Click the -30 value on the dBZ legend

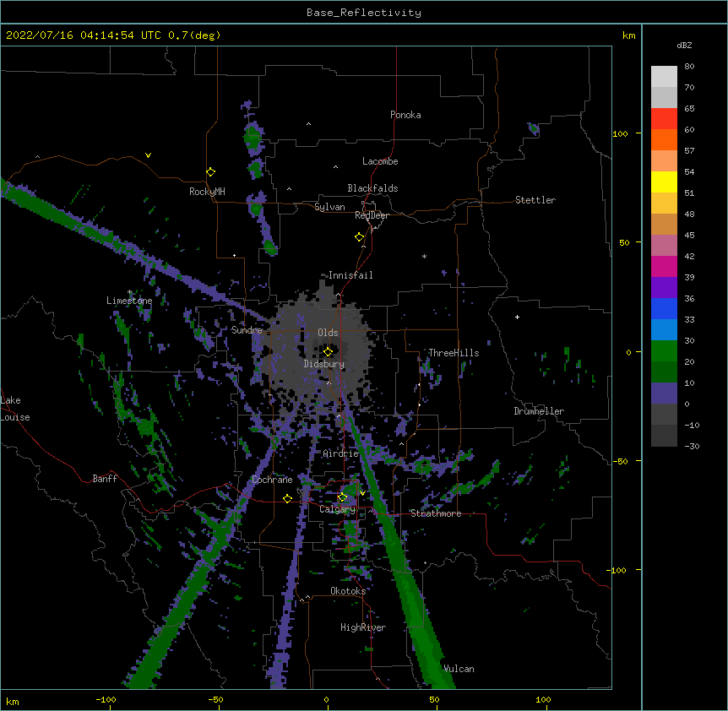point(692,447)
